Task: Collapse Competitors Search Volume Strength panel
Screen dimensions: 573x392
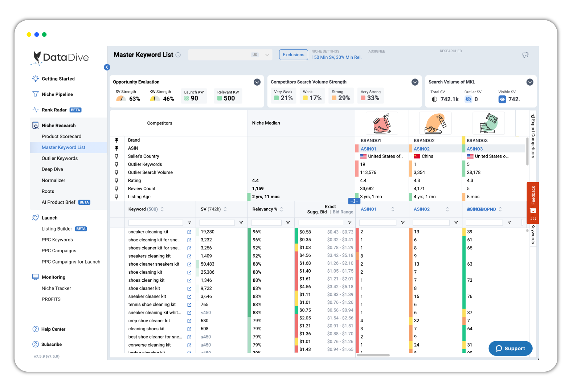Action: coord(415,82)
